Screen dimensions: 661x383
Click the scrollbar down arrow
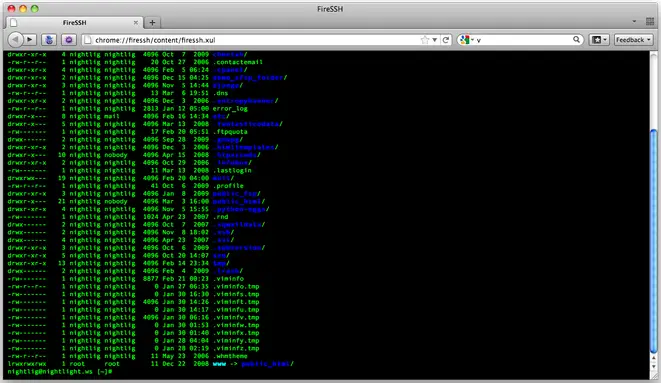(x=654, y=368)
